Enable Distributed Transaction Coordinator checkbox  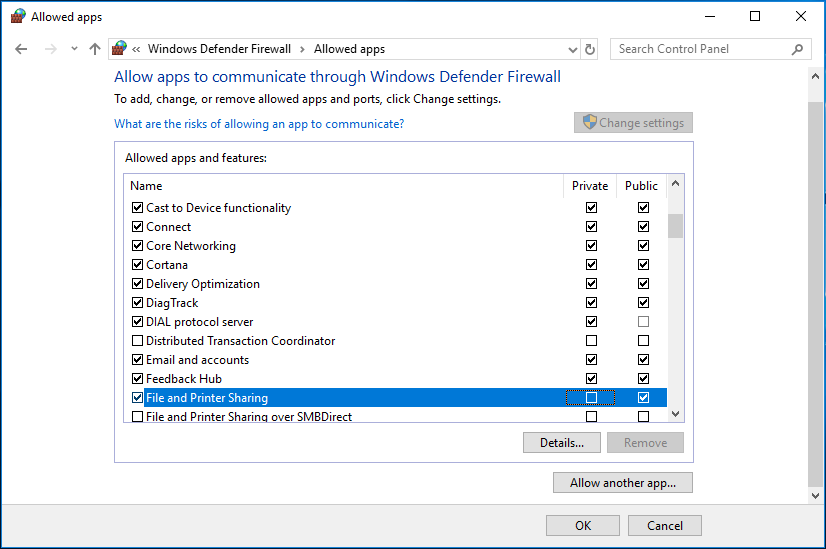coord(137,340)
